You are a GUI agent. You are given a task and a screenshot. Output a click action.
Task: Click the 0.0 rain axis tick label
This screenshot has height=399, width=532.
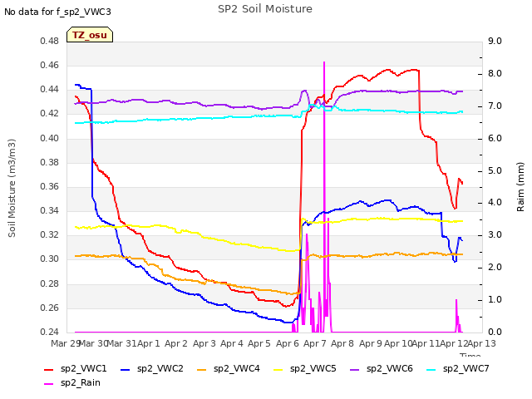click(495, 332)
